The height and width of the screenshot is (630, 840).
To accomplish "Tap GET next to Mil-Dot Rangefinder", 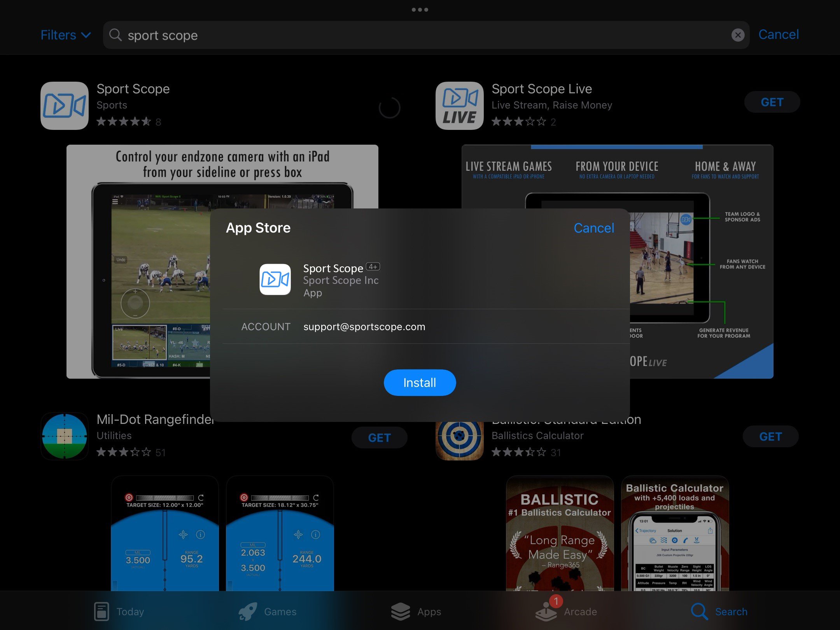I will click(379, 437).
